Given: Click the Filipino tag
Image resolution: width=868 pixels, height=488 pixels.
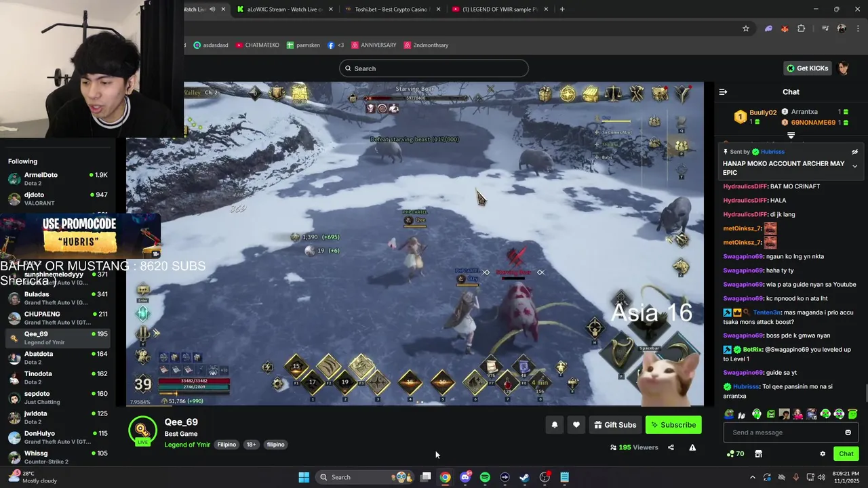Looking at the screenshot, I should click(226, 445).
